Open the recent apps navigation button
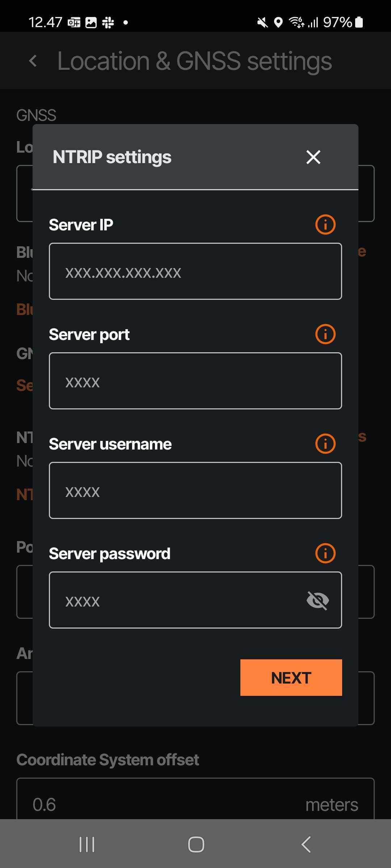This screenshot has height=868, width=391. click(87, 844)
